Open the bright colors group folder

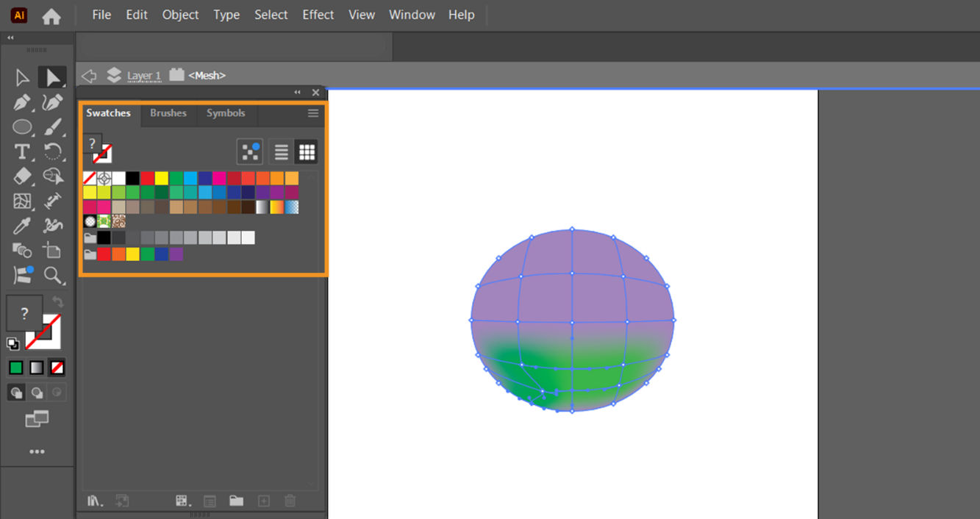click(x=90, y=254)
